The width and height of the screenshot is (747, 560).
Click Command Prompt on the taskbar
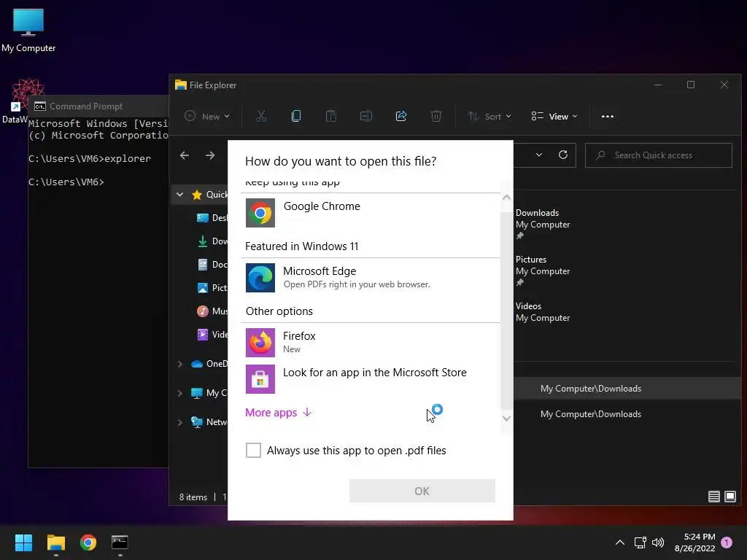[x=120, y=542]
